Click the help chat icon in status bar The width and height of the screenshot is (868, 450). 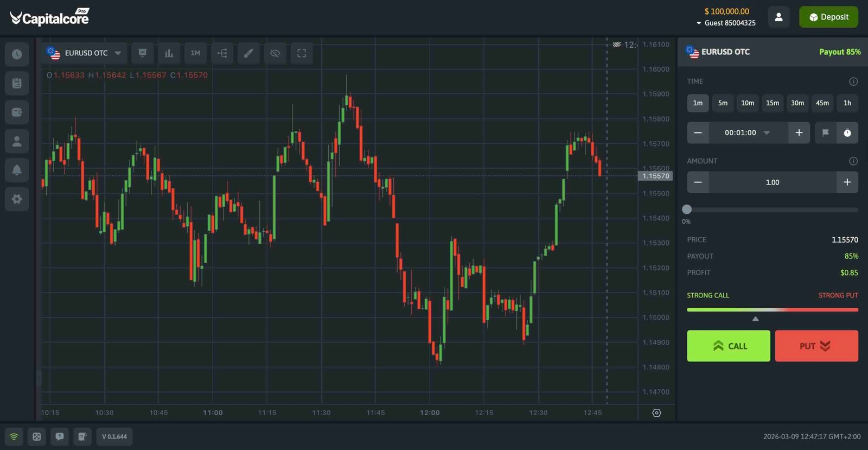click(x=60, y=436)
